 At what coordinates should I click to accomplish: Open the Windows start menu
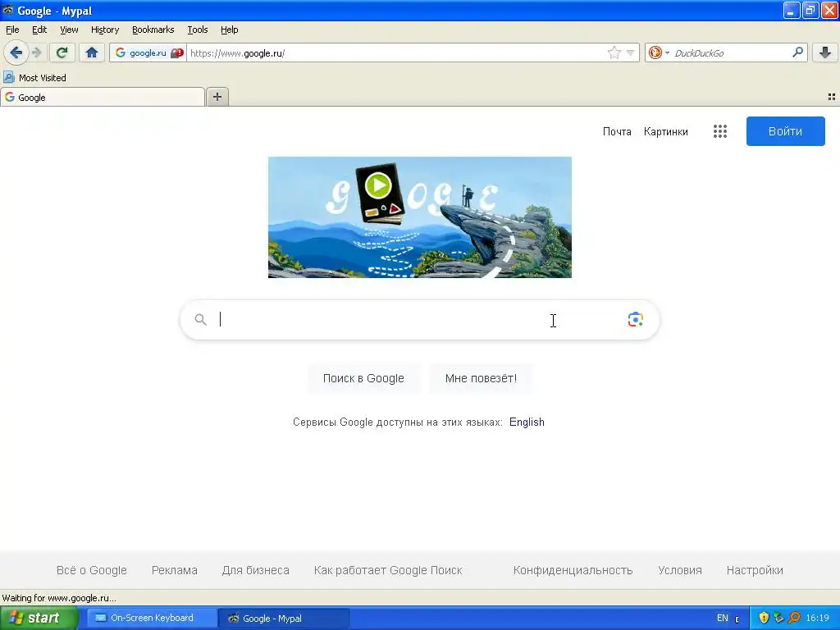pos(39,618)
